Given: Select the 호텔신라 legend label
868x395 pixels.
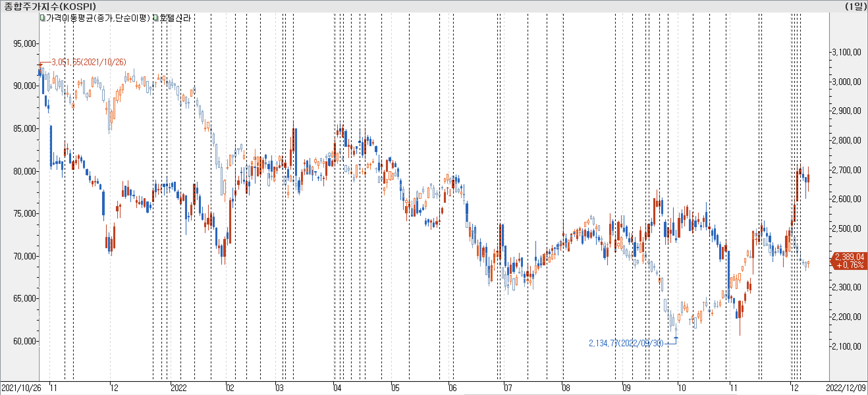Looking at the screenshot, I should point(175,18).
